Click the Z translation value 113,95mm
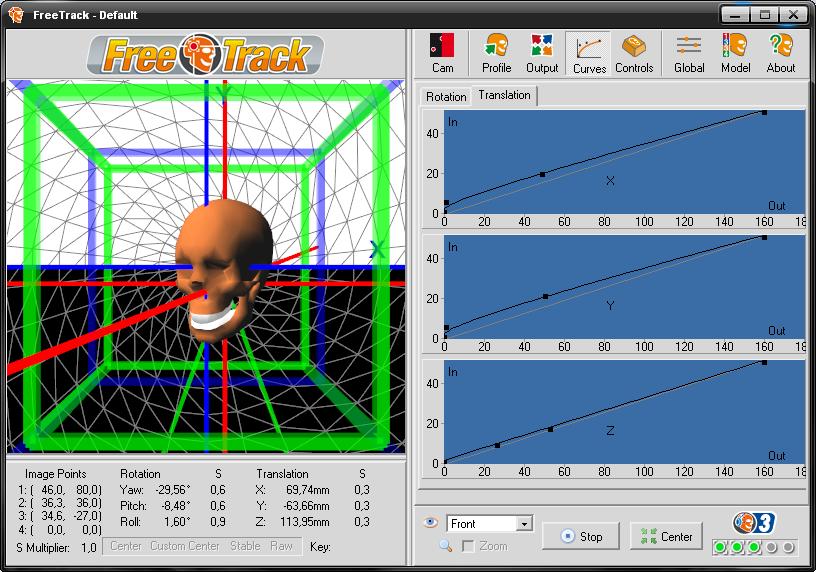 (305, 522)
